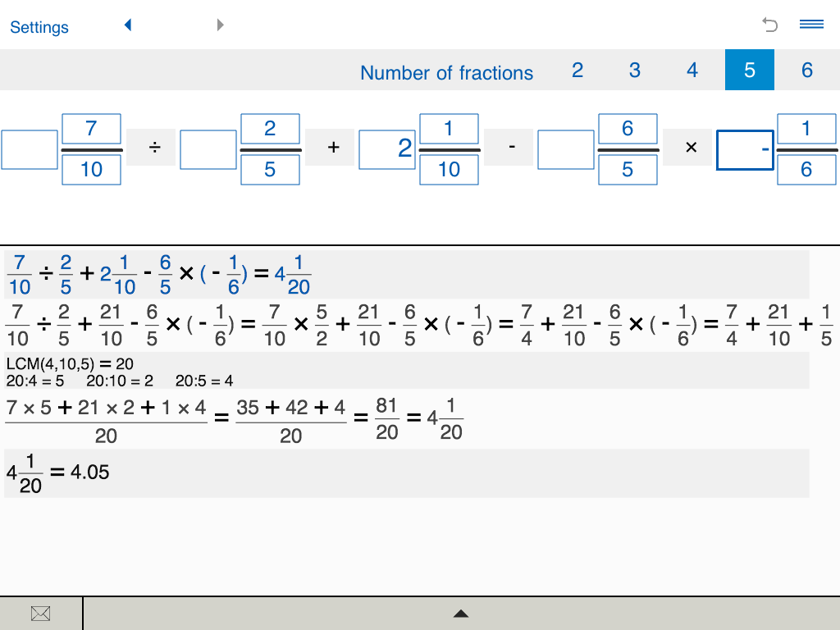This screenshot has height=630, width=840.
Task: Click the empty whole number field before 7/10
Action: (x=30, y=149)
